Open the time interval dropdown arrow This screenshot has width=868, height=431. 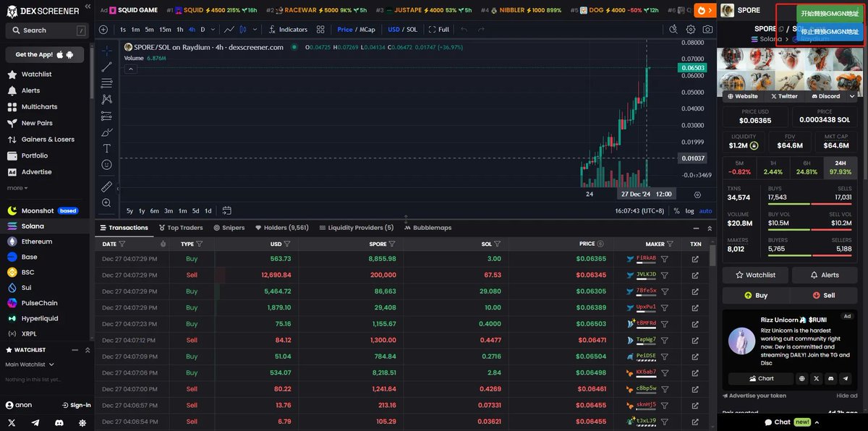pyautogui.click(x=212, y=30)
